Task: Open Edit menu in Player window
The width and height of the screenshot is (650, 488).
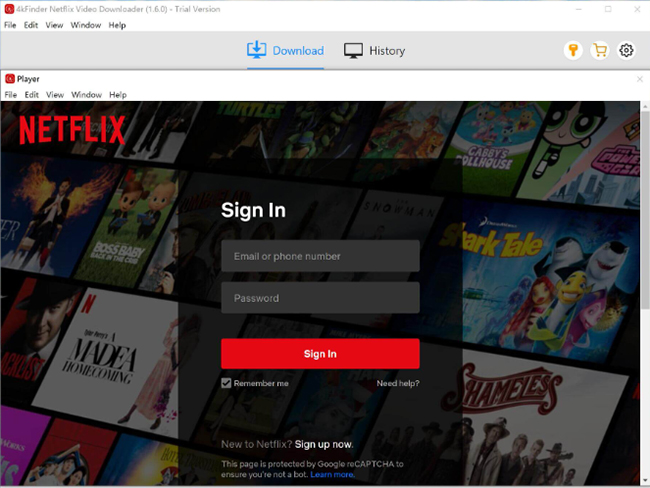Action: pos(32,95)
